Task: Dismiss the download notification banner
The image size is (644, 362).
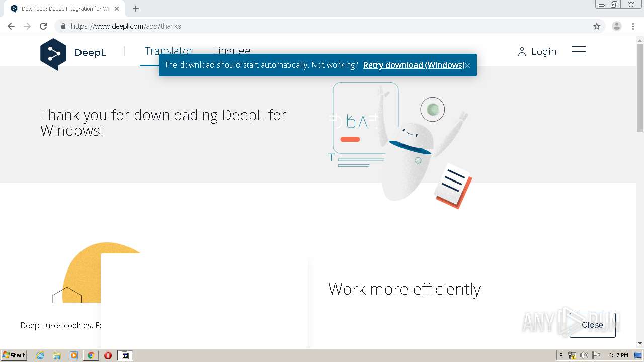Action: [467, 65]
